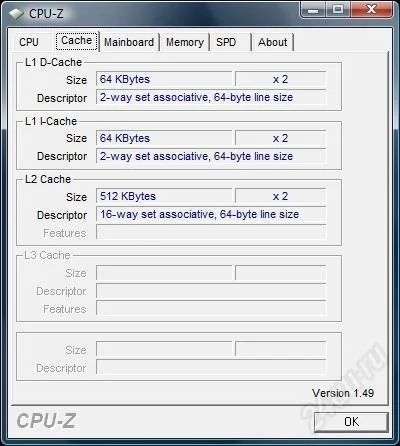Click the OK button
Screen dimensions: 400x446
(351, 422)
